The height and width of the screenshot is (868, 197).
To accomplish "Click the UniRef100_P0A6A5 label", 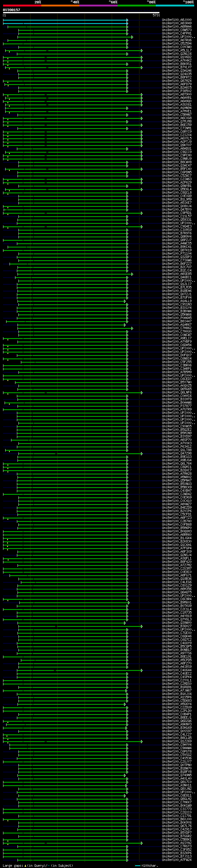I will 177,318.
